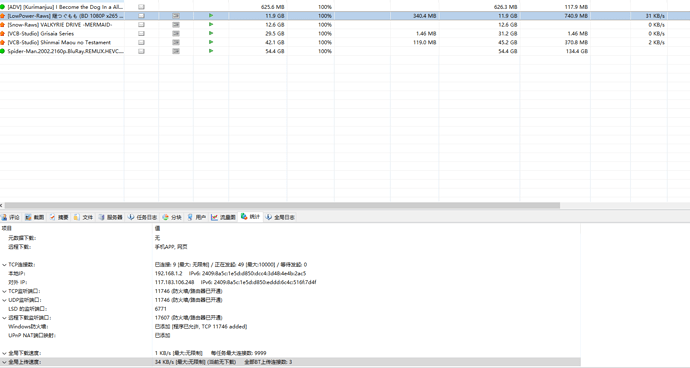The height and width of the screenshot is (368, 690).
Task: Select the [VCB-Studio] Grisaia Series task
Action: point(40,33)
